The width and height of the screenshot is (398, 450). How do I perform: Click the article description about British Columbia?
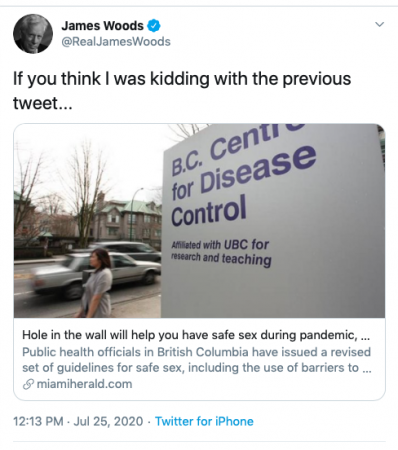pos(197,360)
